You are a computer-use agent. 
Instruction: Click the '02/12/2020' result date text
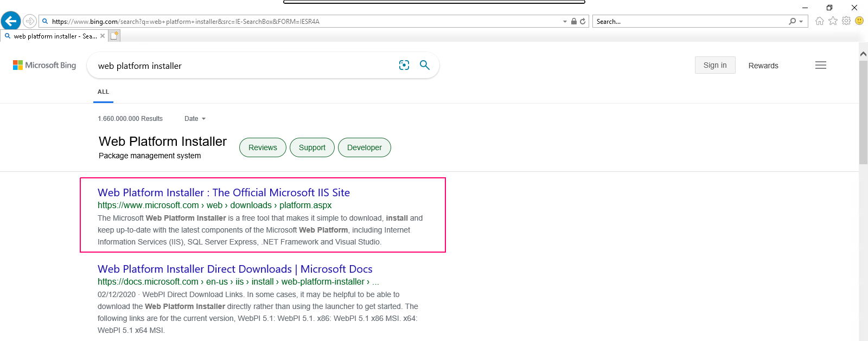pos(117,294)
